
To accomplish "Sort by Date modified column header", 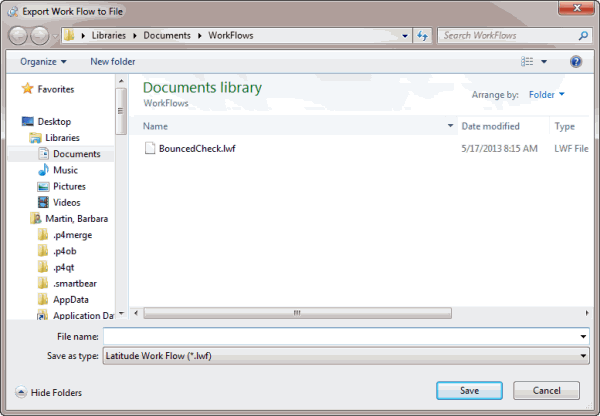I will [490, 127].
